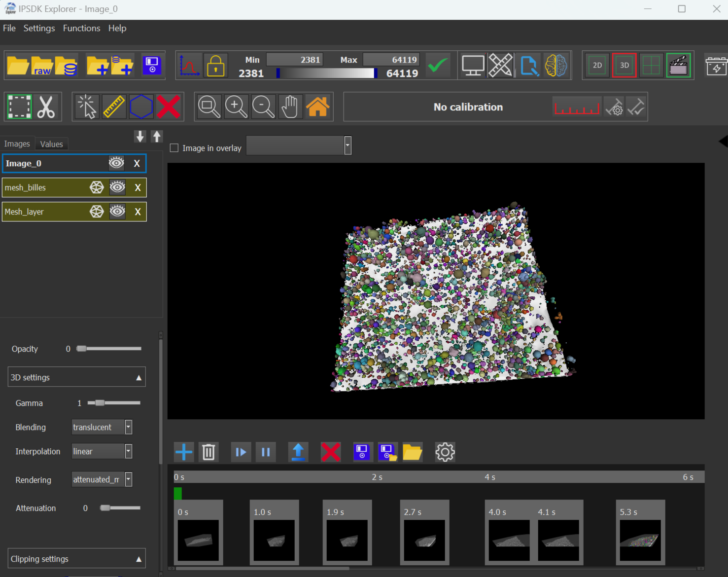Switch to the Values tab
Viewport: 728px width, 577px height.
pyautogui.click(x=51, y=144)
